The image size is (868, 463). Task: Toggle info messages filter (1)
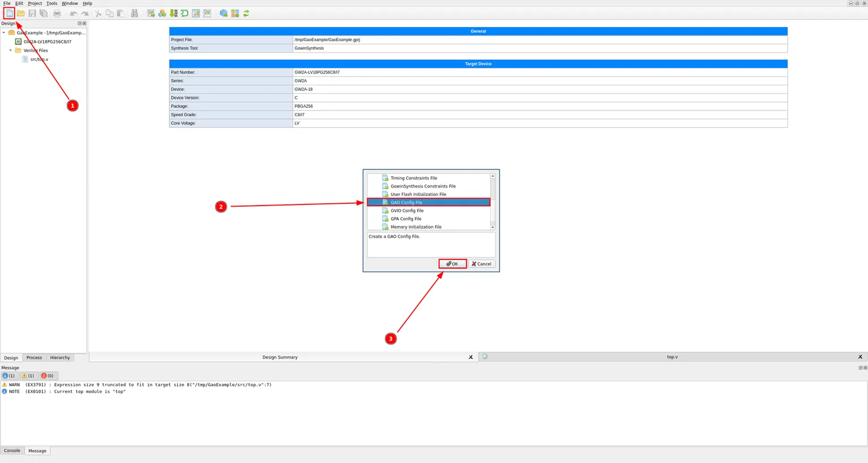(10, 375)
